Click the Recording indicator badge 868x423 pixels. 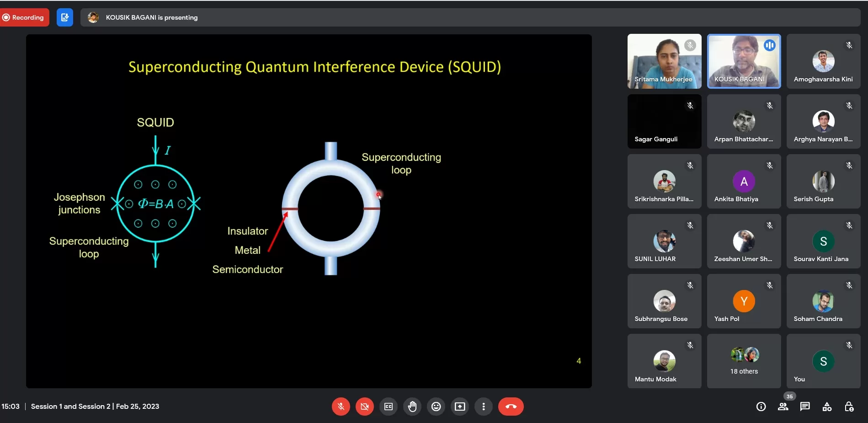(x=25, y=17)
